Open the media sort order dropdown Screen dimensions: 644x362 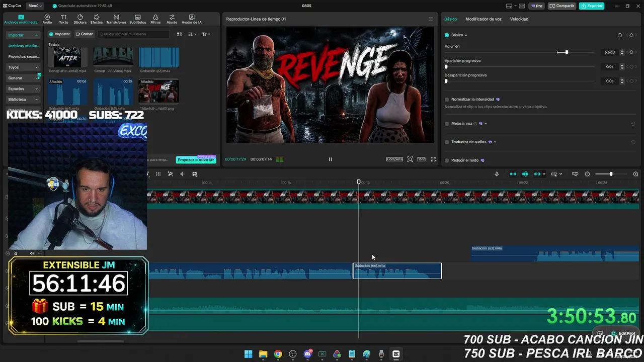192,34
